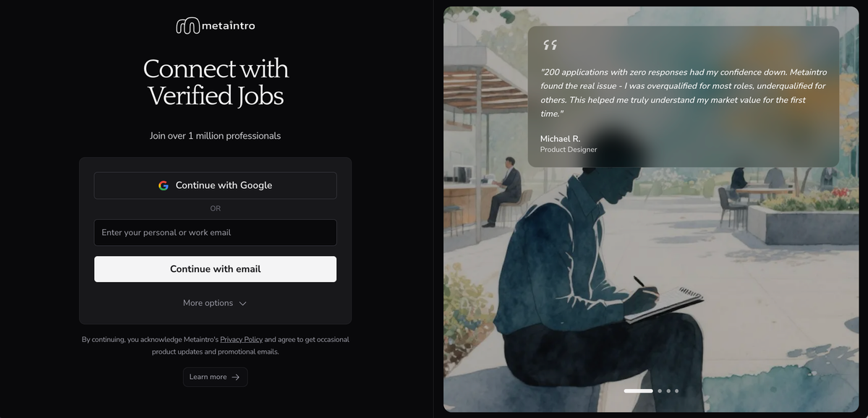
Task: Focus the personal or work email field
Action: pos(216,233)
